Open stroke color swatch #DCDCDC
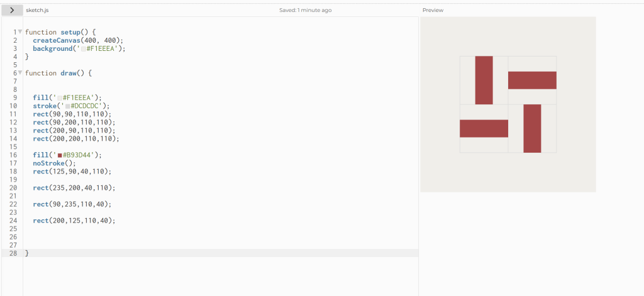644x296 pixels. (x=68, y=106)
